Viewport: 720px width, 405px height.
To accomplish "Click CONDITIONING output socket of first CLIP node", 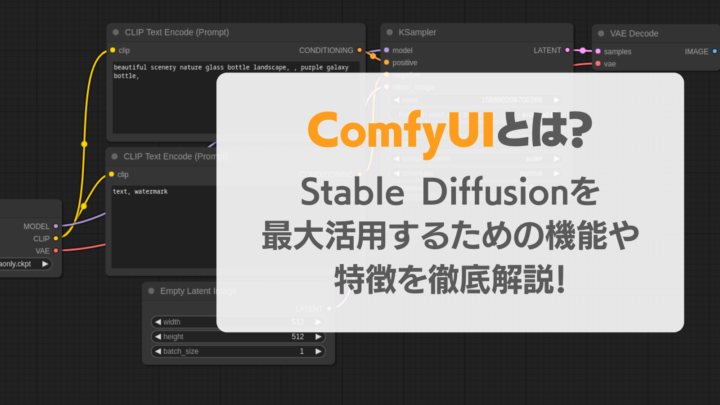I will coord(360,50).
